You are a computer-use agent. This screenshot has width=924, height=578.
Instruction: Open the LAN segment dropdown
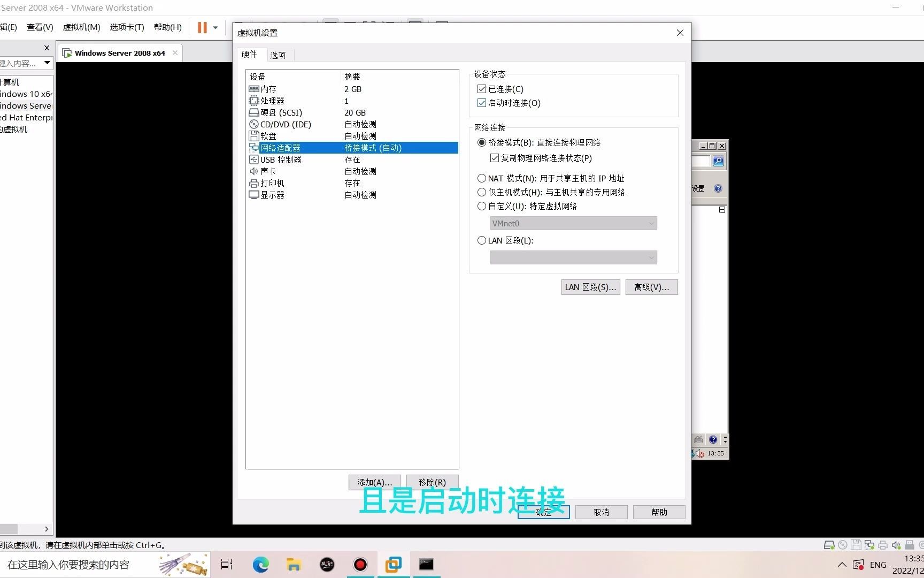(x=573, y=257)
